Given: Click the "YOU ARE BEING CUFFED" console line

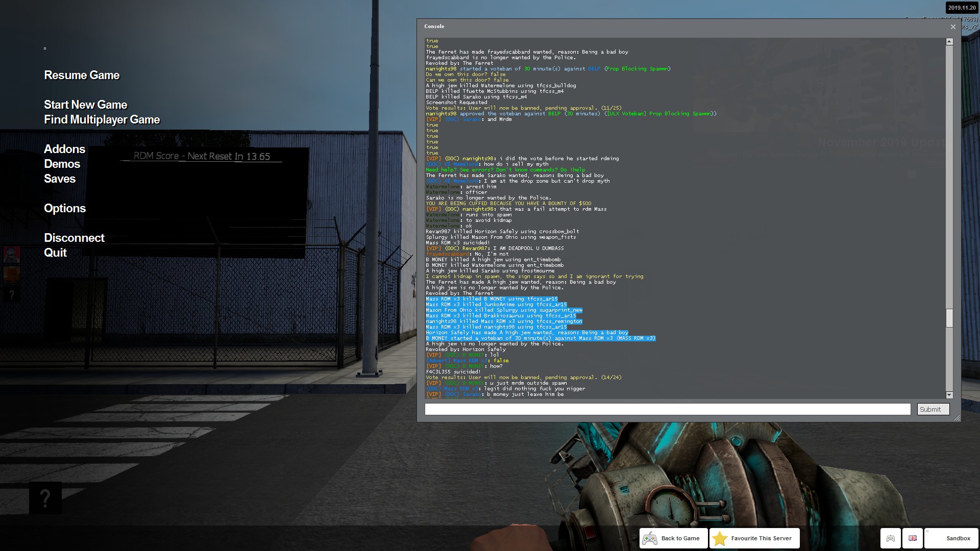Looking at the screenshot, I should 508,204.
